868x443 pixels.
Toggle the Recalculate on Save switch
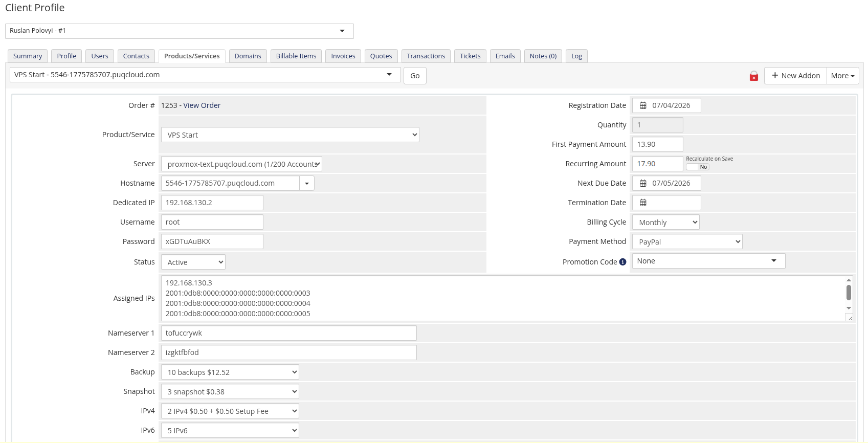tap(698, 167)
